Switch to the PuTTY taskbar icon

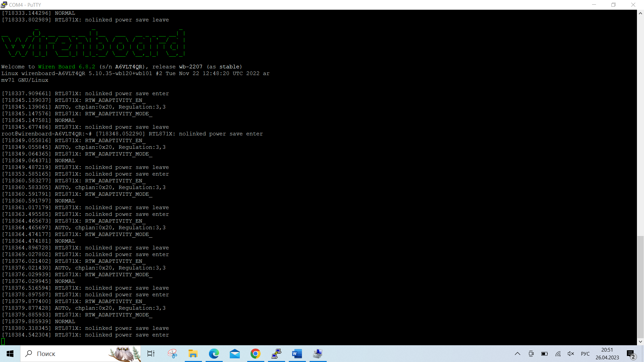pos(276,354)
